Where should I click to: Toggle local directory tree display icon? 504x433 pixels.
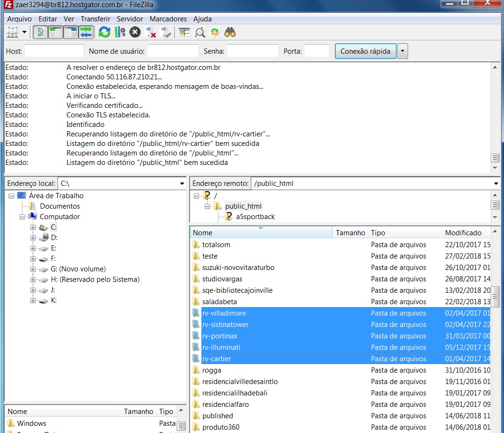pos(55,32)
